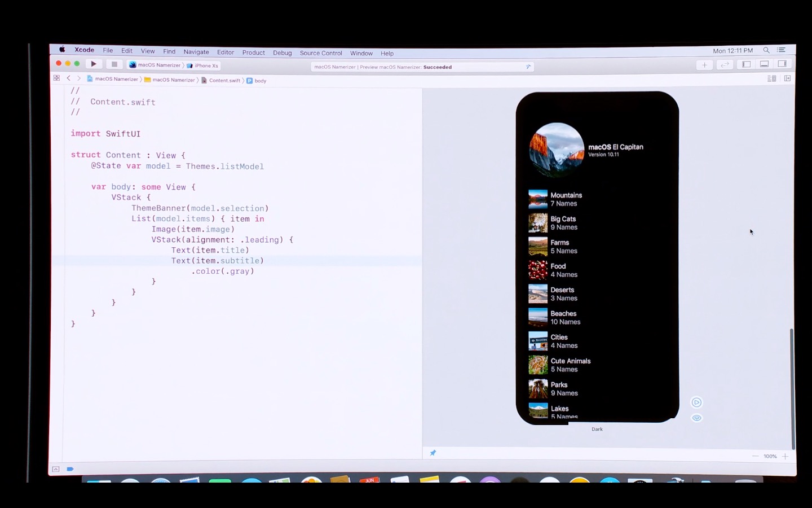812x508 pixels.
Task: Click the Mon 12:11 PM clock
Action: (x=733, y=51)
